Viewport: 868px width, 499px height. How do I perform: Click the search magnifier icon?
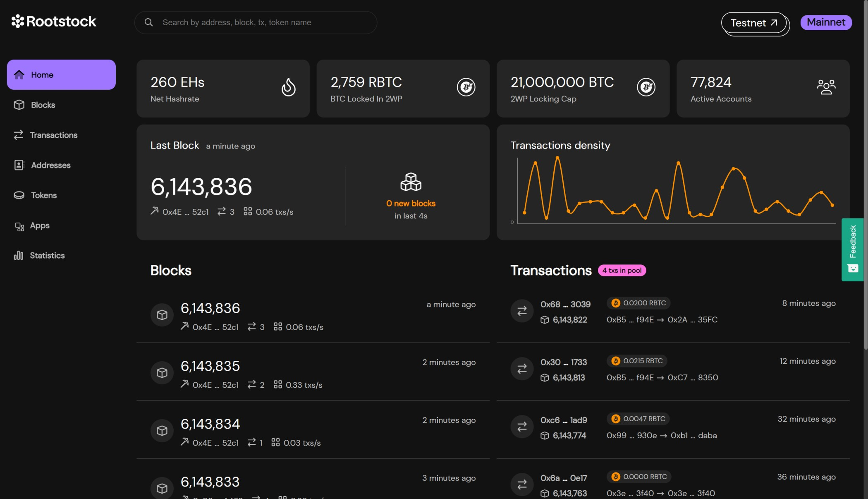pos(149,22)
